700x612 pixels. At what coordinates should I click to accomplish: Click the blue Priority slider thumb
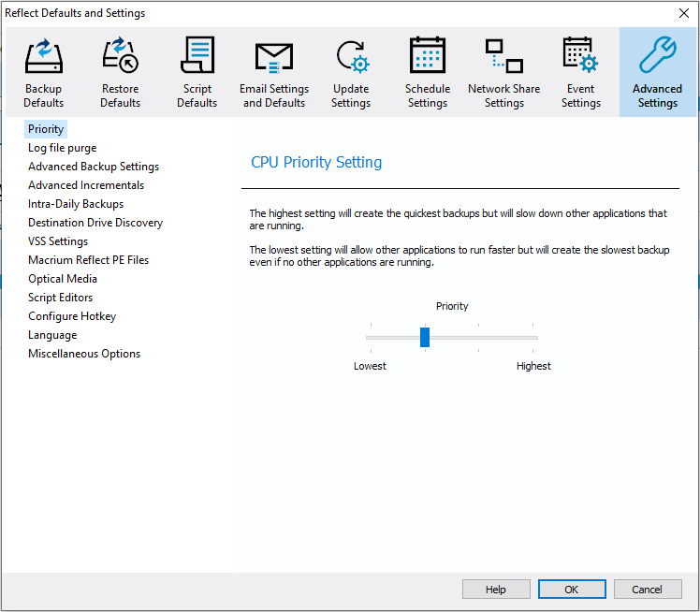(x=425, y=338)
